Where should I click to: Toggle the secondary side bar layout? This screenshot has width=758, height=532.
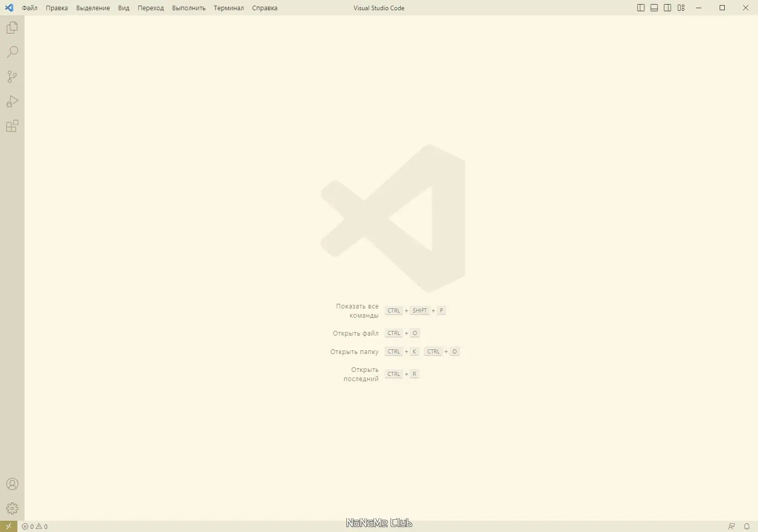click(667, 8)
